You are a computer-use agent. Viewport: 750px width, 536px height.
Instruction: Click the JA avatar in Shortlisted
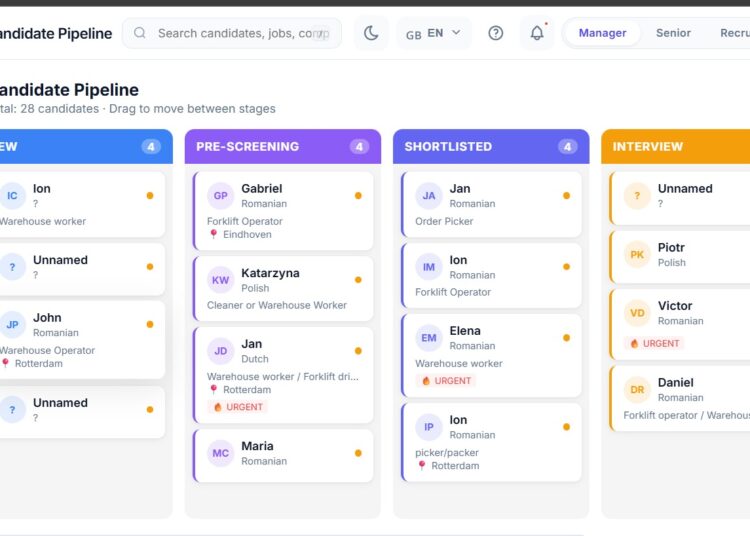(429, 196)
